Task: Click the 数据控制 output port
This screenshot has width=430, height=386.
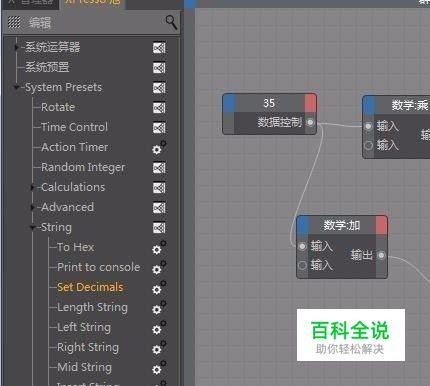Action: (310, 122)
